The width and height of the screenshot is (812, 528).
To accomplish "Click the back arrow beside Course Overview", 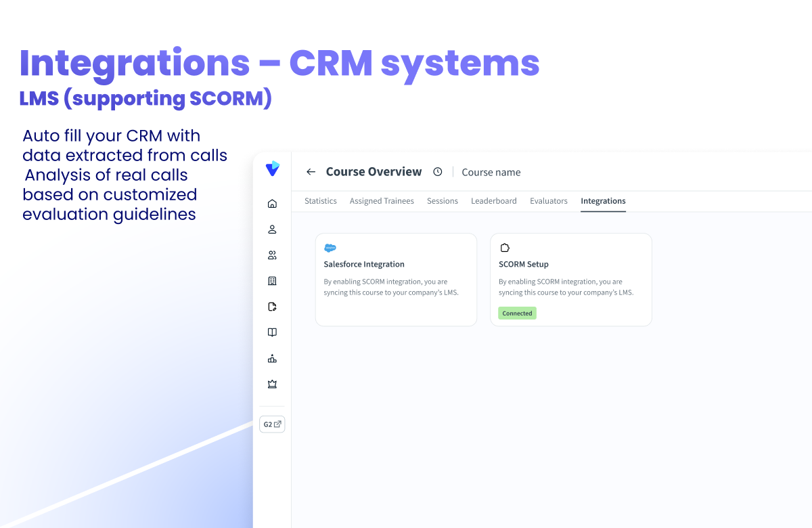I will coord(311,172).
